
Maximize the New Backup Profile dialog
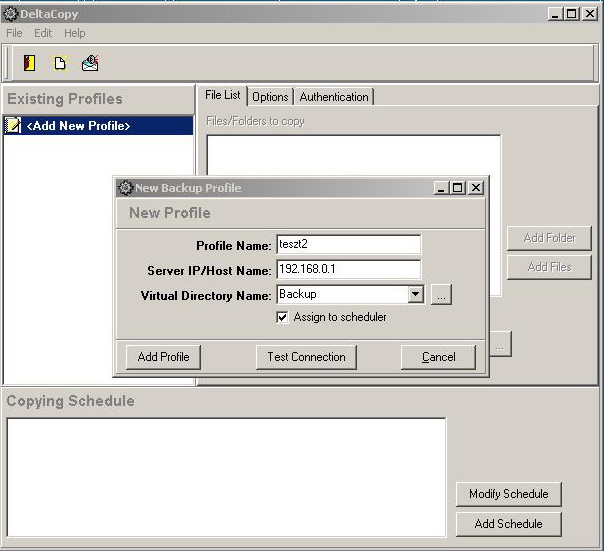pos(458,188)
